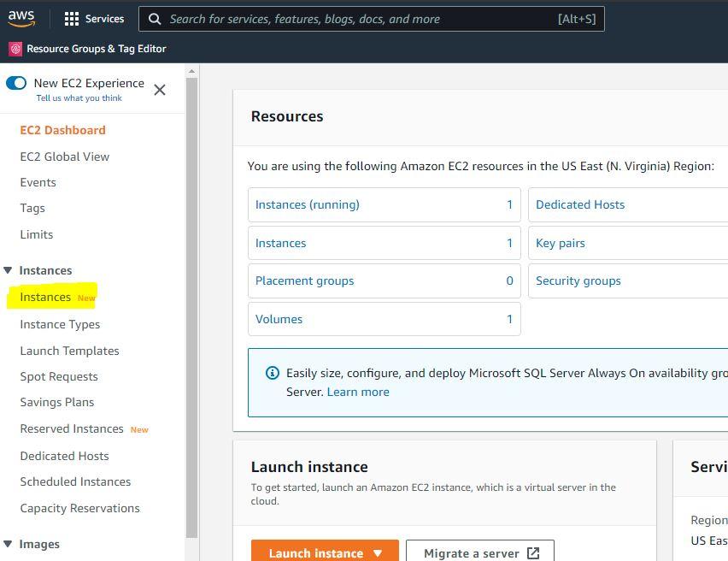Click the info icon in blue banner

[273, 373]
